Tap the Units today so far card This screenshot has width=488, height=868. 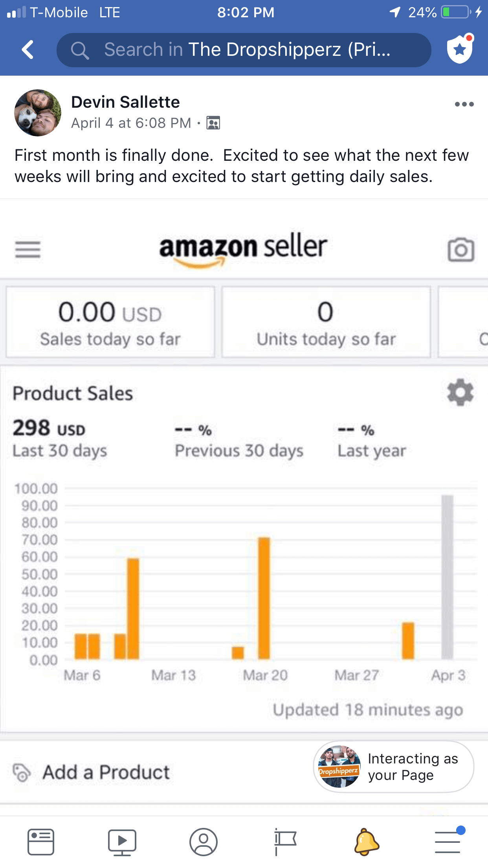[x=326, y=322]
